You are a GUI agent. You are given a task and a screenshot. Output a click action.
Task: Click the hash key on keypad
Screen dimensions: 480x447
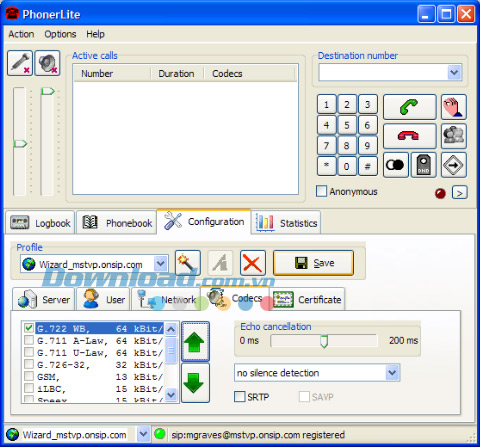pyautogui.click(x=367, y=166)
